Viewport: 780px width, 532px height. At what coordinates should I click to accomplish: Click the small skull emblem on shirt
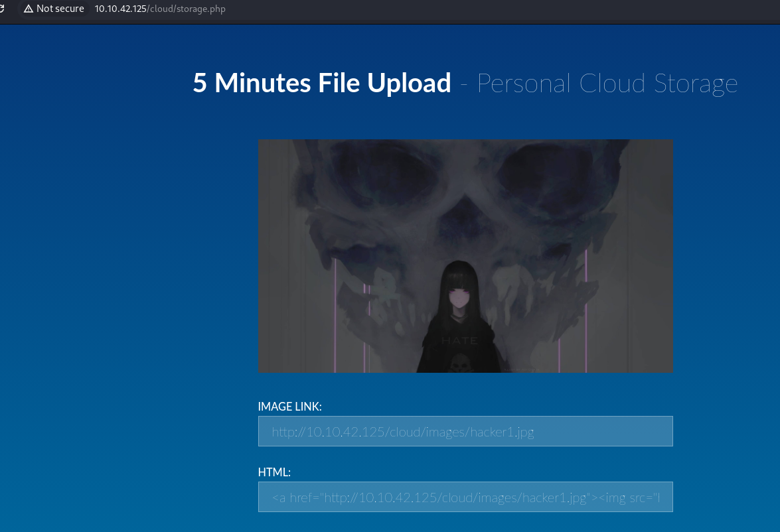click(x=459, y=363)
